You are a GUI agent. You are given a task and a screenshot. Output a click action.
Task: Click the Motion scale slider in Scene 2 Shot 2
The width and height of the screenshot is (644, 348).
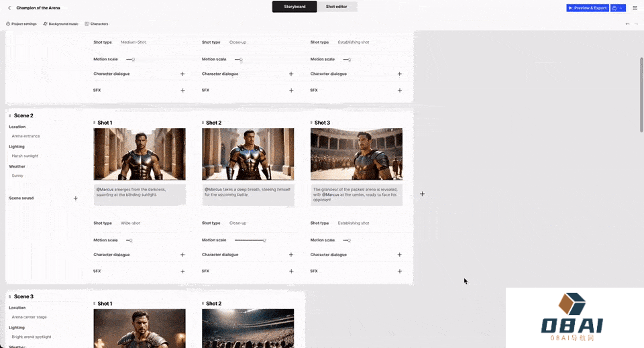point(250,240)
